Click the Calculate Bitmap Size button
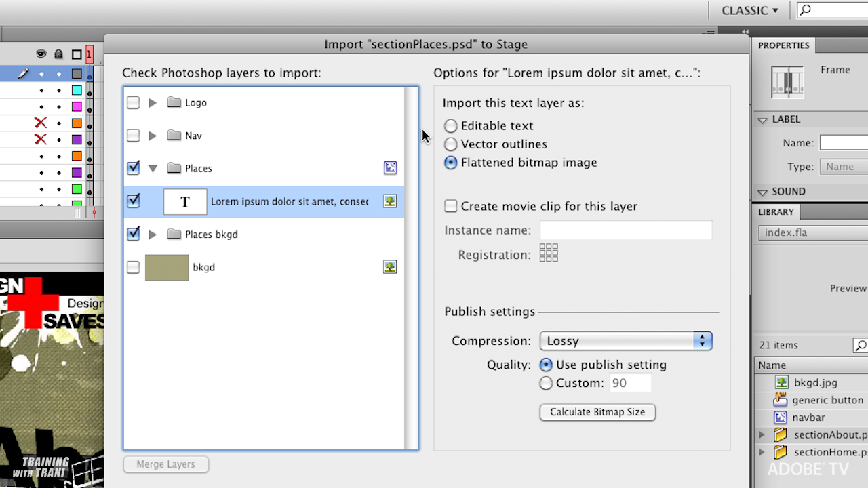 (x=597, y=412)
